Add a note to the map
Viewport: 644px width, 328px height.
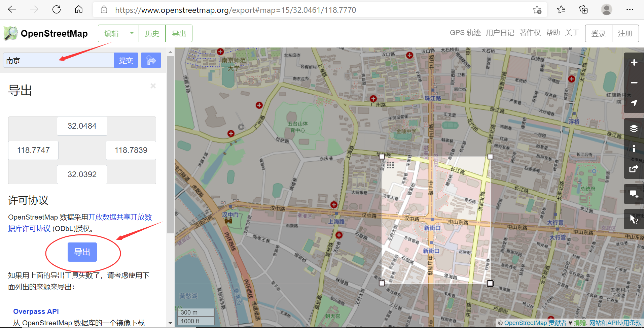[634, 194]
